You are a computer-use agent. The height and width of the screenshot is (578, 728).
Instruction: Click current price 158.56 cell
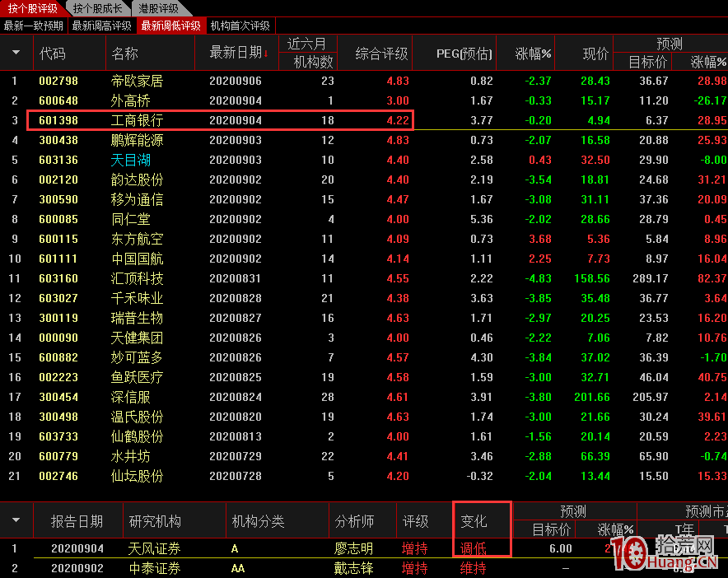[x=592, y=278]
